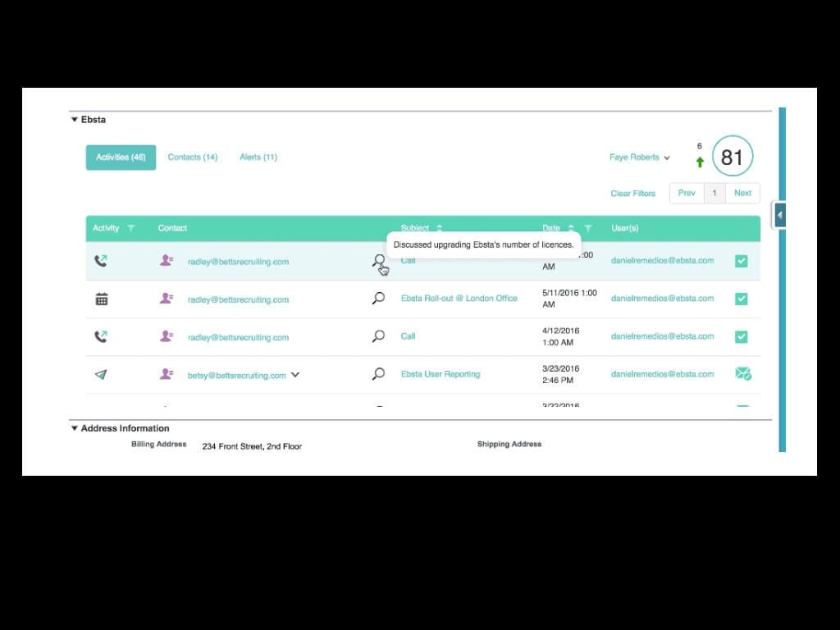The height and width of the screenshot is (630, 840).
Task: Click contact person icon in first row
Action: 166,260
